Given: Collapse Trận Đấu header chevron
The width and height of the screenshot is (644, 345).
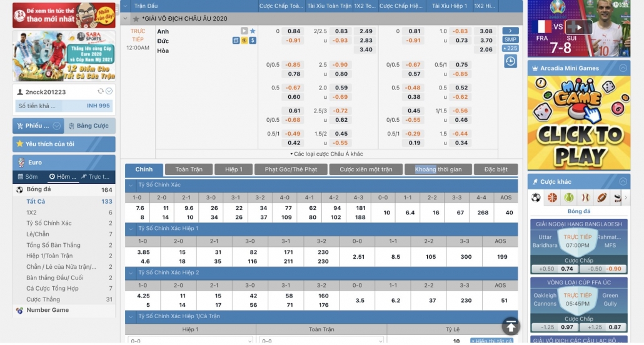Looking at the screenshot, I should pos(126,6).
